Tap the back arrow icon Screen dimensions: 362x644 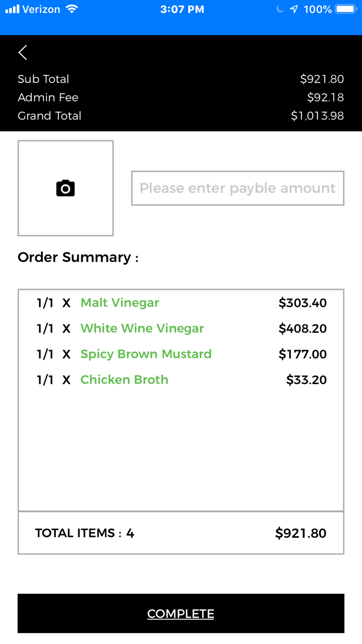click(x=23, y=52)
